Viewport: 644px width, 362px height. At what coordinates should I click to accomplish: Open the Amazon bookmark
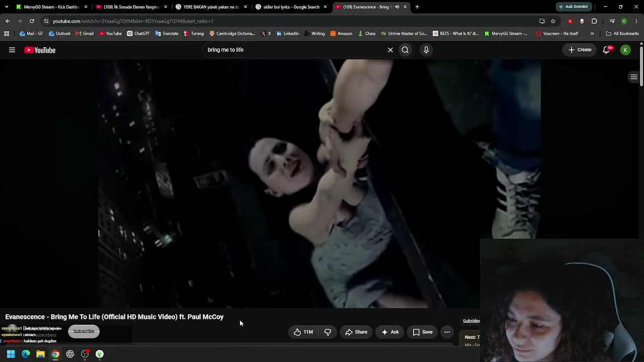click(x=341, y=34)
